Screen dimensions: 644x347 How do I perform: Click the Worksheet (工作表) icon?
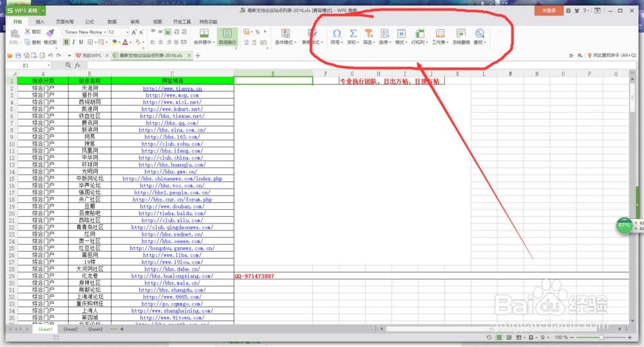(x=440, y=33)
